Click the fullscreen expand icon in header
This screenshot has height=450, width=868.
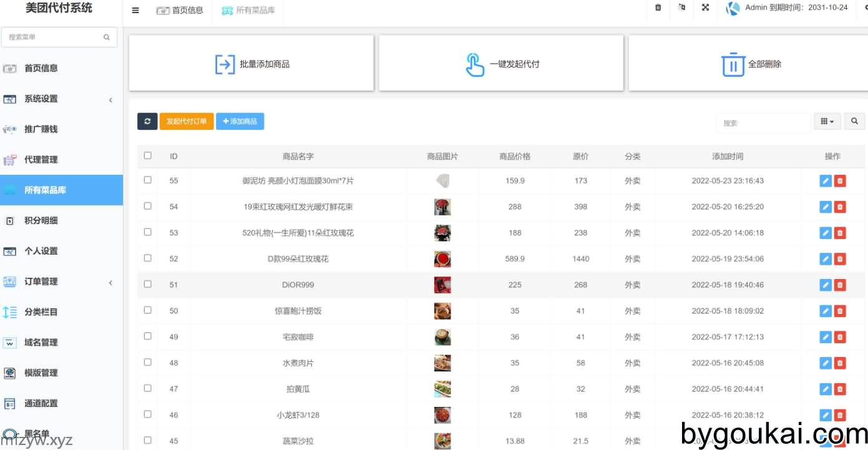pyautogui.click(x=705, y=8)
